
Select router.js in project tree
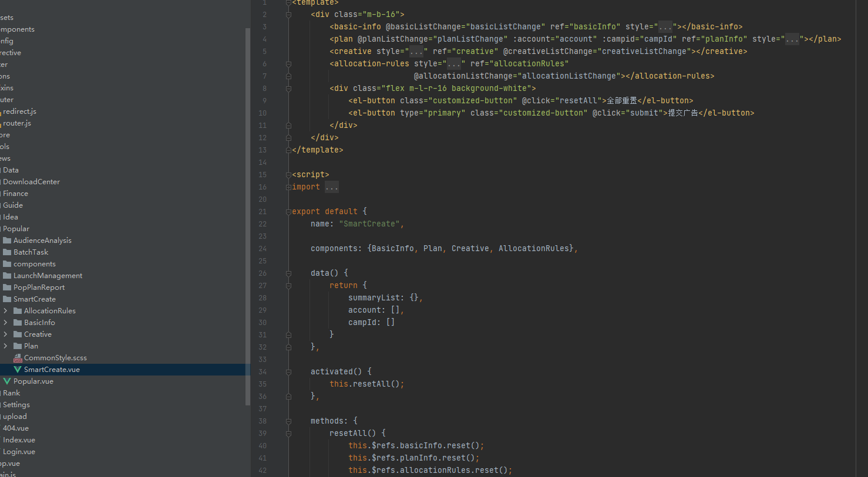17,123
